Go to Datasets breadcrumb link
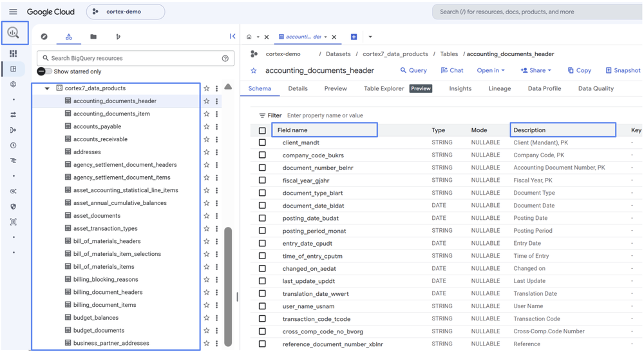 [x=338, y=54]
